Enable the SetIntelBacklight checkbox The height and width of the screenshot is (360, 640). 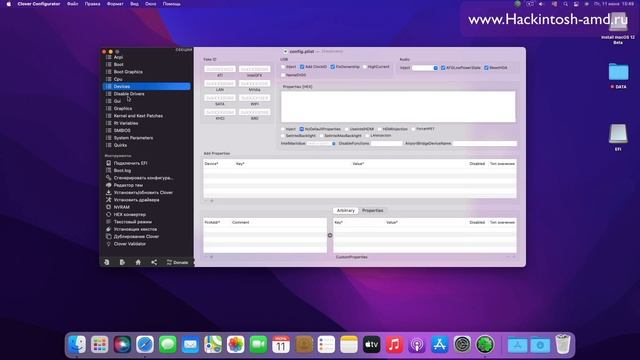coord(283,136)
